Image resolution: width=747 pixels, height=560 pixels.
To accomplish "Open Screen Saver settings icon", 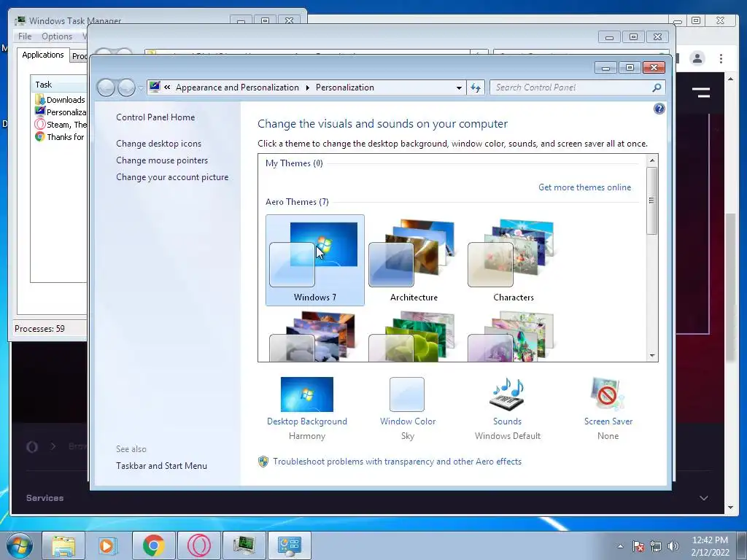I will click(608, 394).
